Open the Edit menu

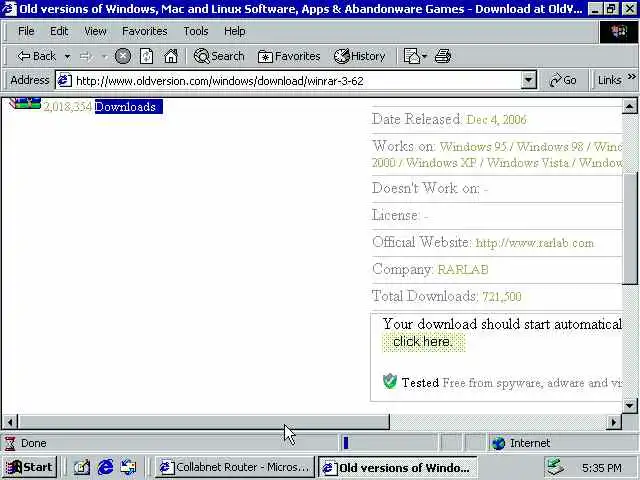point(59,31)
